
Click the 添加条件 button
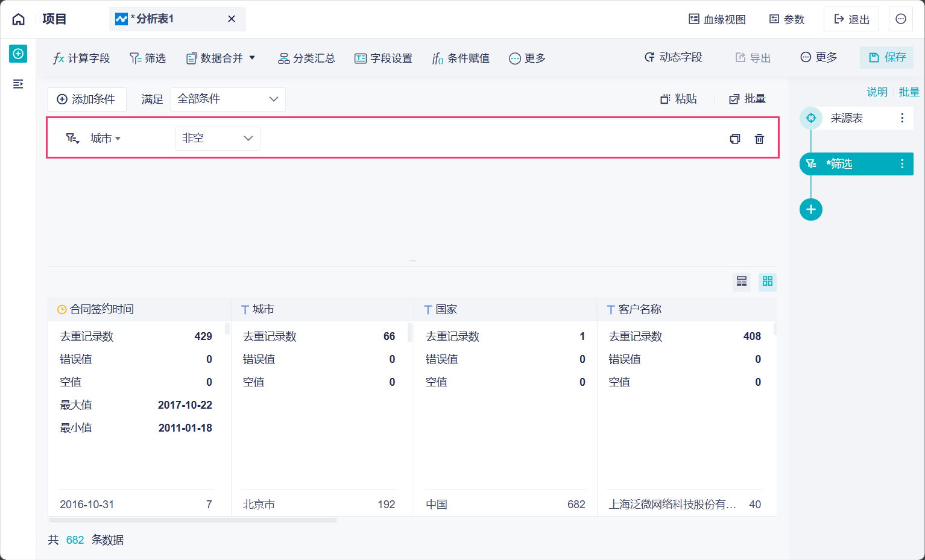86,99
